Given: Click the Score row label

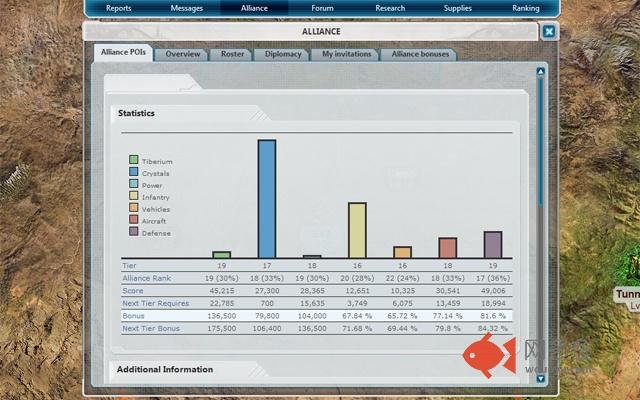Looking at the screenshot, I should point(133,291).
